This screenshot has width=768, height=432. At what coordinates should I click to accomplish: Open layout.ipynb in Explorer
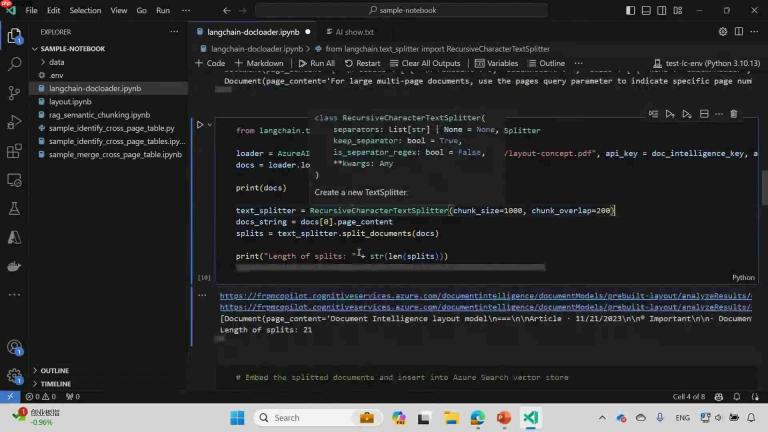point(70,102)
